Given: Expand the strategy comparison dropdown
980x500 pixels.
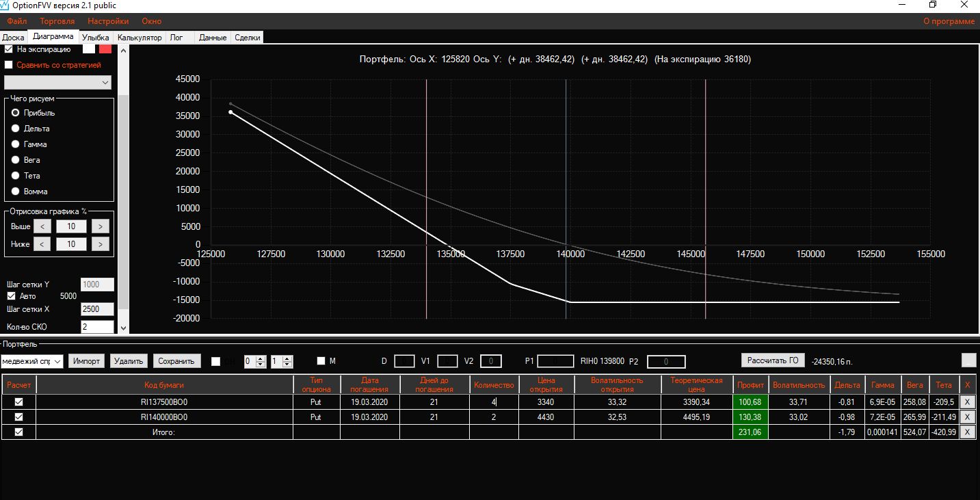Looking at the screenshot, I should tap(58, 82).
